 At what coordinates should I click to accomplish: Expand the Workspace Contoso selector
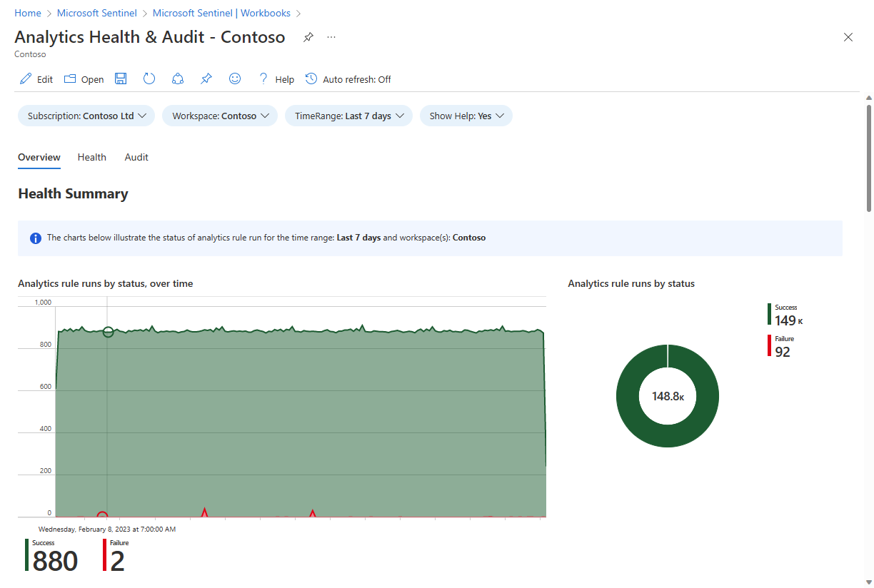point(219,115)
